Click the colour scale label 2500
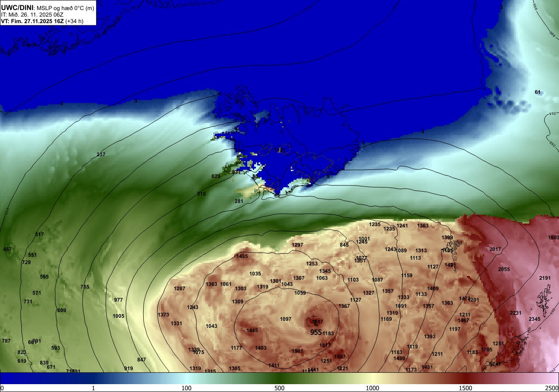Viewport: 559px width, 392px height. click(552, 388)
